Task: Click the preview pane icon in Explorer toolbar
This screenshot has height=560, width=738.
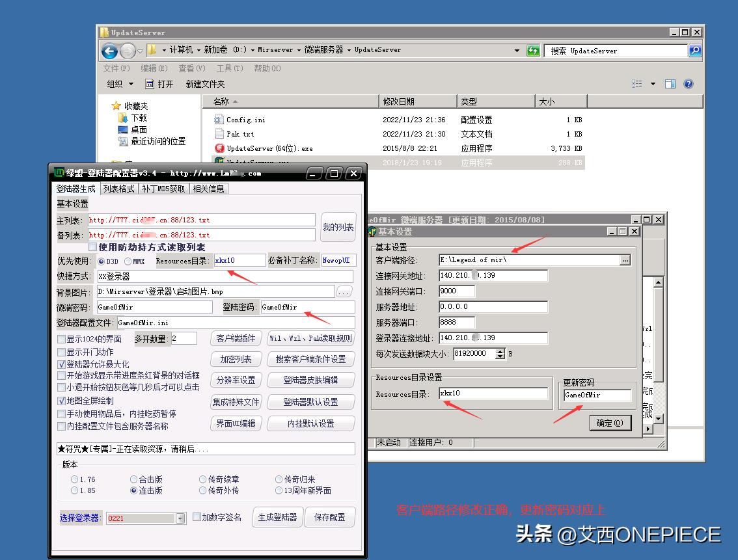Action: pos(671,83)
